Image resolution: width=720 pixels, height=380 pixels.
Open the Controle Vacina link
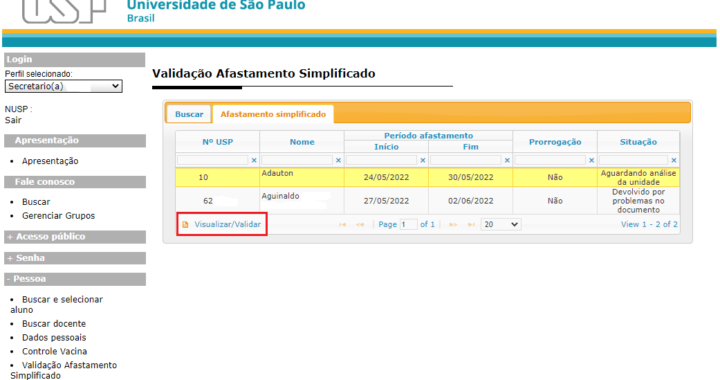54,351
